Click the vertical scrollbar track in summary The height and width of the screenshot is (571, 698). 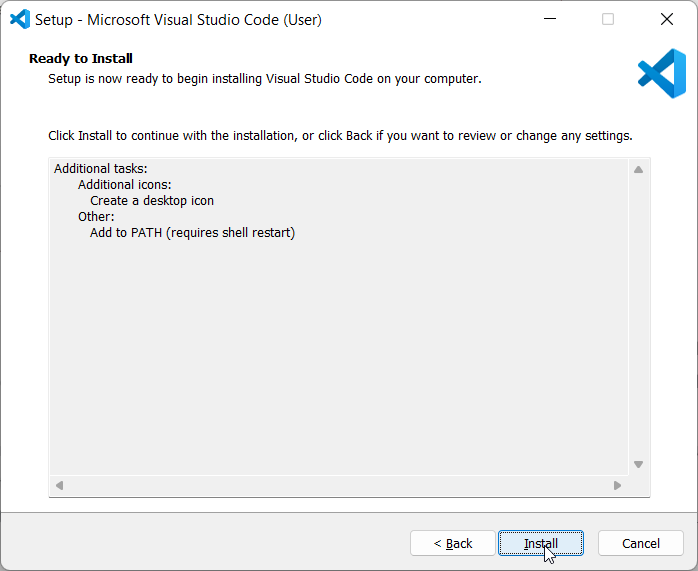pyautogui.click(x=638, y=317)
